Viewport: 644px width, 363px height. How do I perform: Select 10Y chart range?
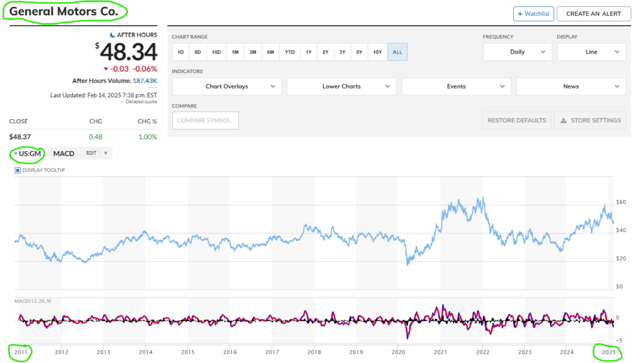pyautogui.click(x=377, y=52)
